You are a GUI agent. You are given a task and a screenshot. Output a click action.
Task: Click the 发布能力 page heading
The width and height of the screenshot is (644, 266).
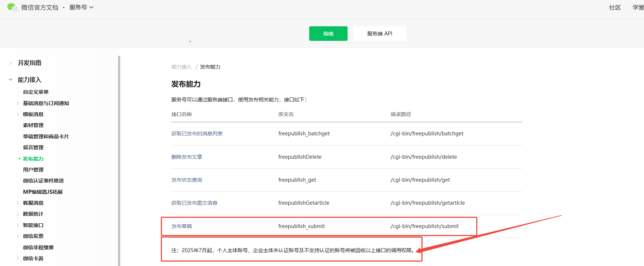click(x=186, y=84)
